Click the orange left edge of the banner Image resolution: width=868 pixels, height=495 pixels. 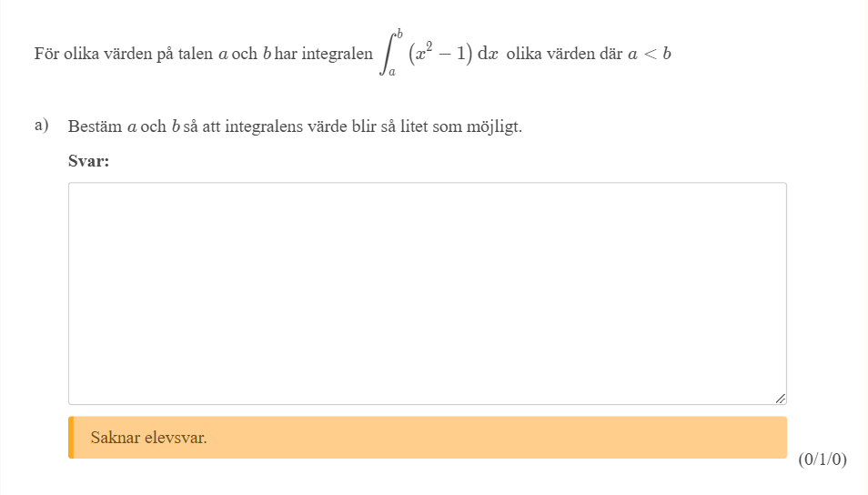pyautogui.click(x=71, y=438)
